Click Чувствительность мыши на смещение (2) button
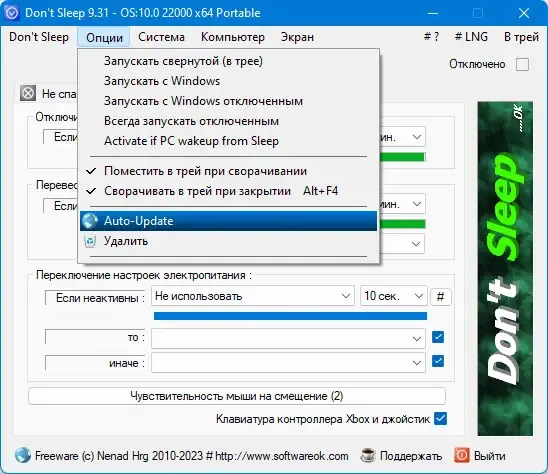This screenshot has width=548, height=474. click(x=237, y=396)
